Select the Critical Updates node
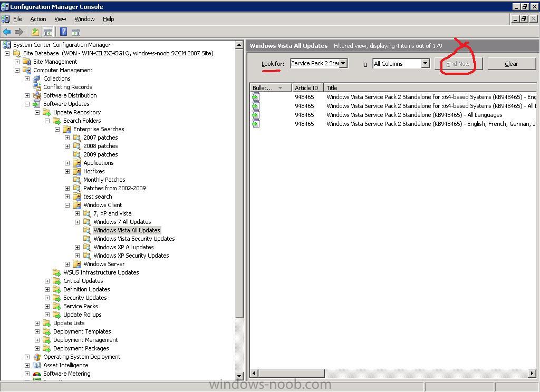 point(83,281)
